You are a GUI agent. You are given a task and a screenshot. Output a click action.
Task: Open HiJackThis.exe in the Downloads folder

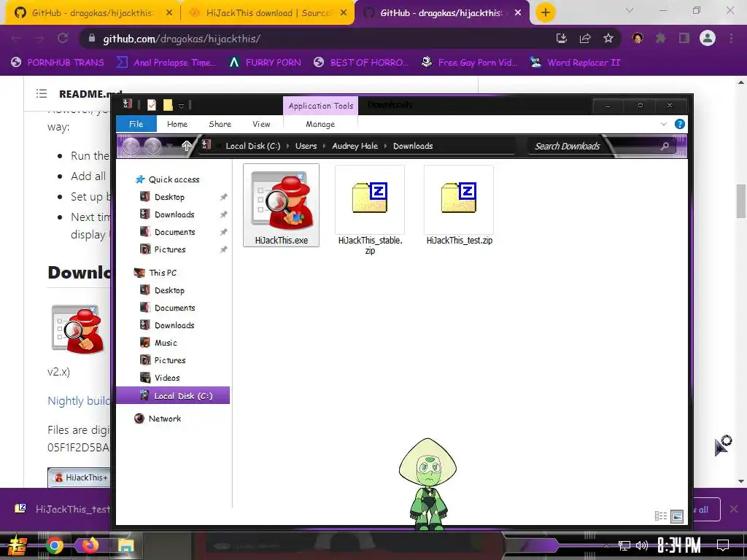pyautogui.click(x=281, y=205)
